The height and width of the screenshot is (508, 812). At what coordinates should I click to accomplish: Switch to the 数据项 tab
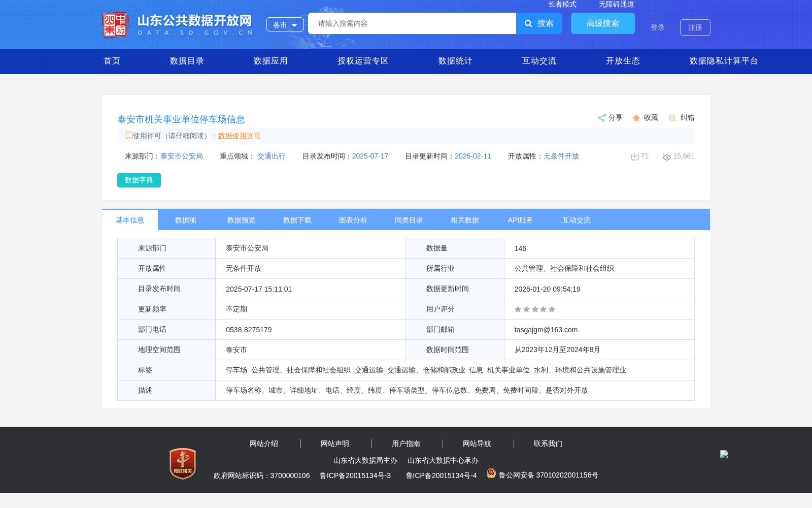186,220
